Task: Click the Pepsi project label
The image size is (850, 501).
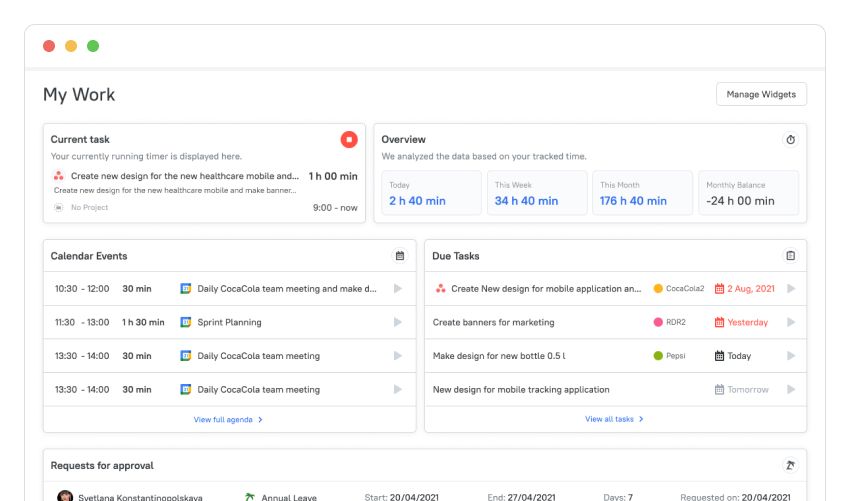Action: (x=675, y=356)
